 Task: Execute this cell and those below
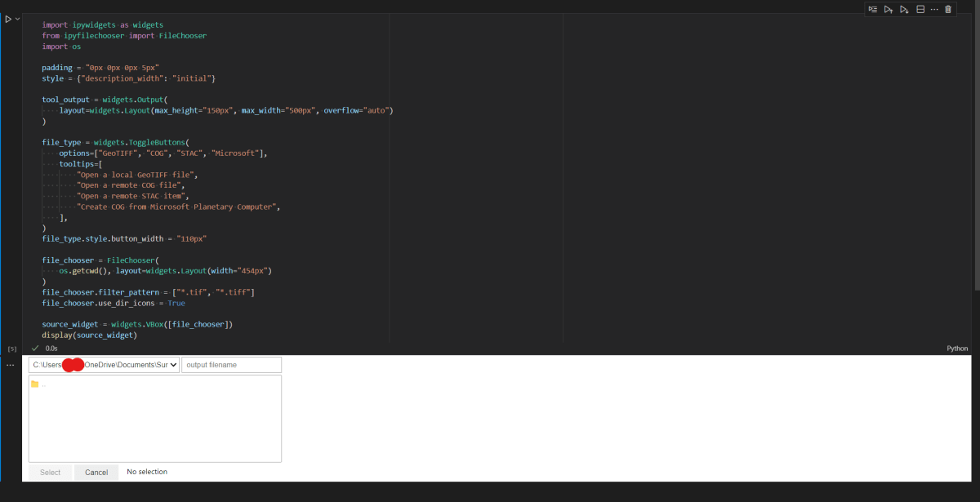tap(904, 9)
